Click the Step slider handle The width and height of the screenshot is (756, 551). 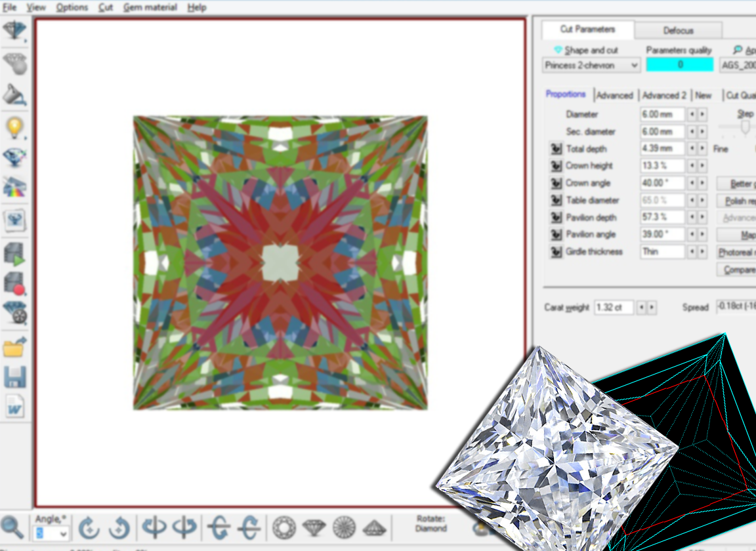tap(745, 128)
